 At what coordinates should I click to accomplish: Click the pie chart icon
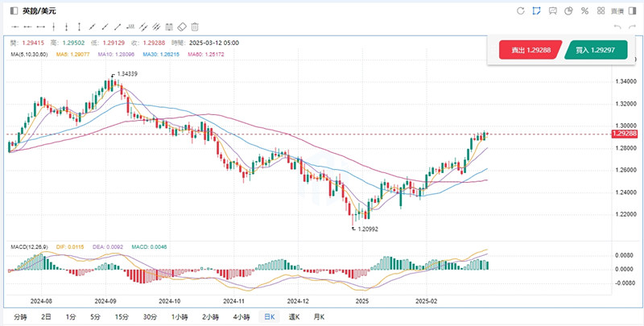point(568,10)
